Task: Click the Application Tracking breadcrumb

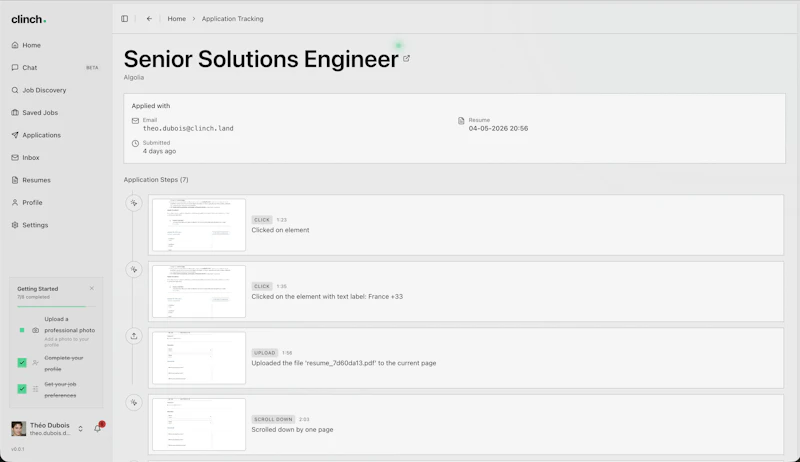Action: [233, 19]
